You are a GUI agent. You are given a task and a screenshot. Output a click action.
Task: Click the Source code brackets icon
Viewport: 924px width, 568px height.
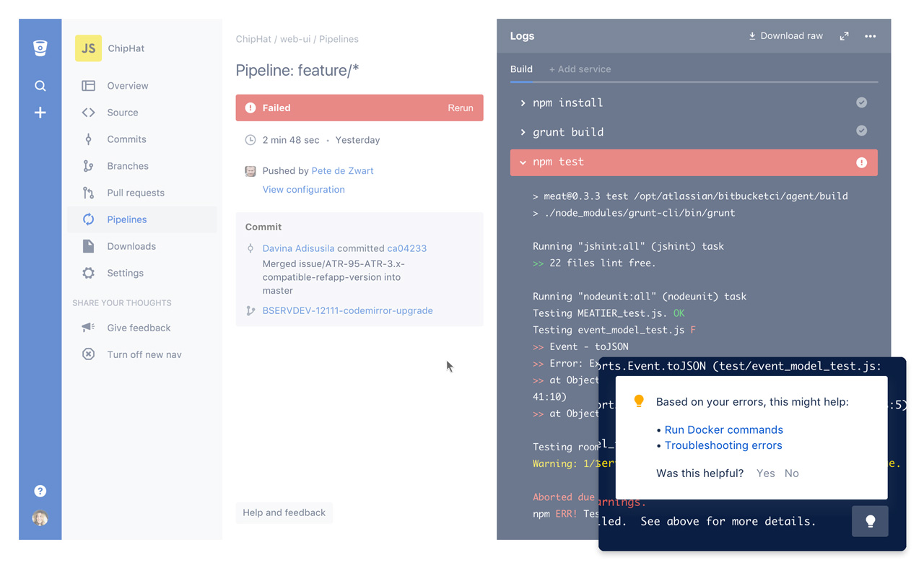(88, 113)
